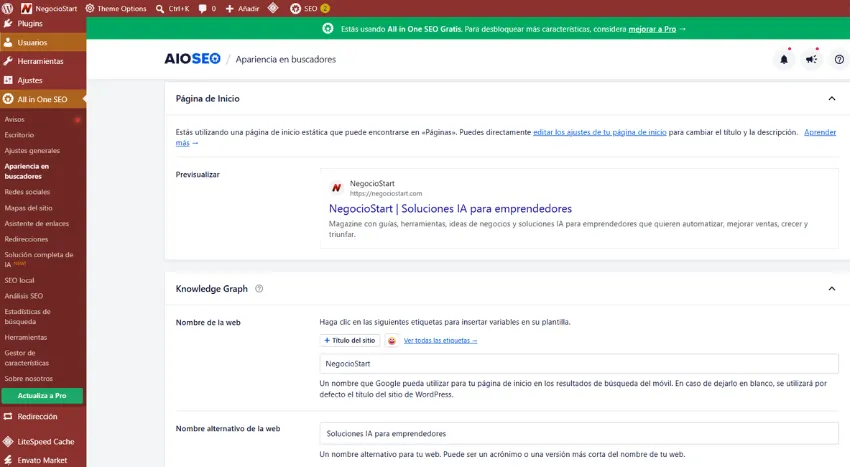850x467 pixels.
Task: Click editar los ajustes de tu página link
Action: [600, 132]
